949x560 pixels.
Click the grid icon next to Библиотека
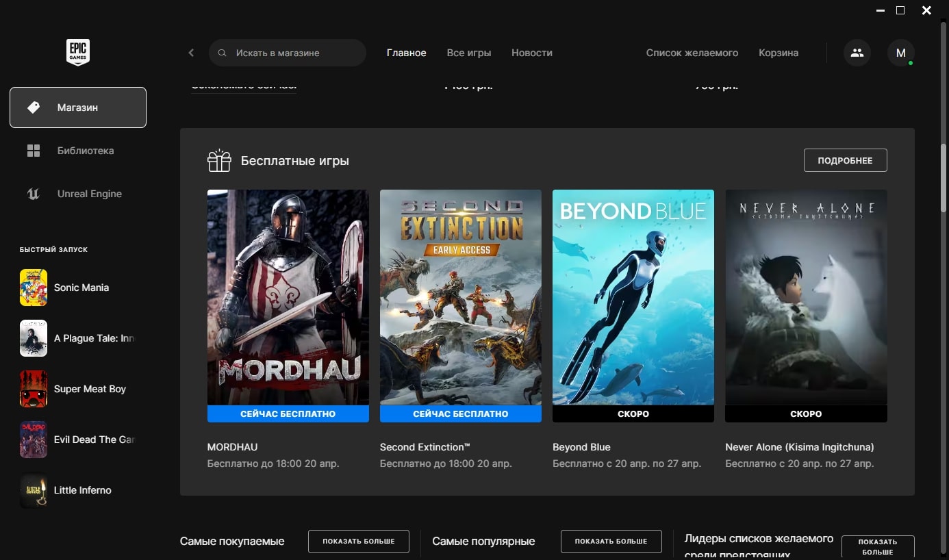point(34,151)
